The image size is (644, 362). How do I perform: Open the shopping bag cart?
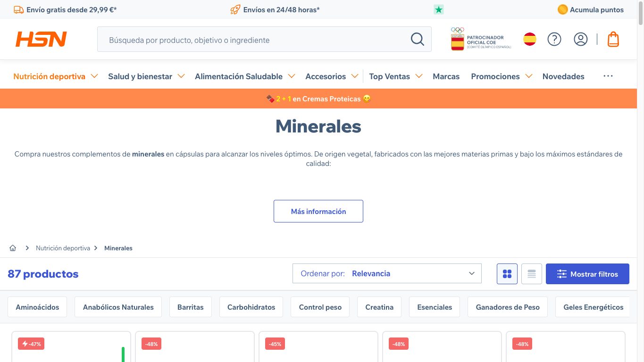(613, 39)
